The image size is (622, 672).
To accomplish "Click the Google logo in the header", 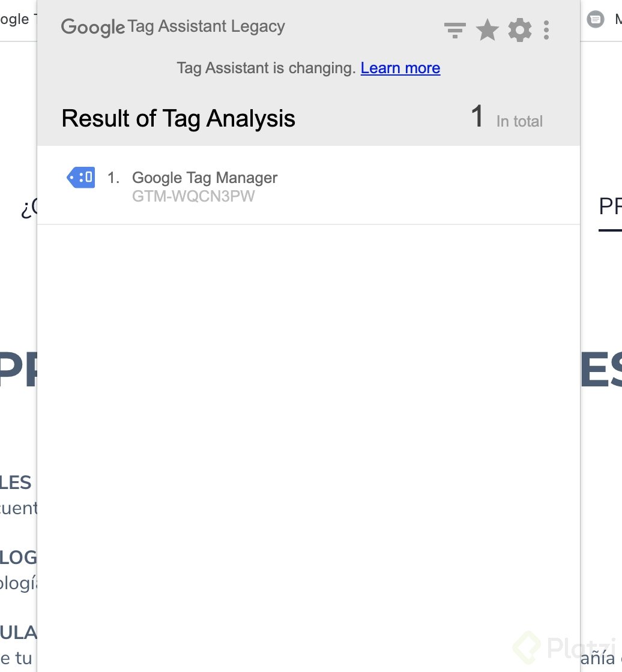I will click(x=92, y=28).
